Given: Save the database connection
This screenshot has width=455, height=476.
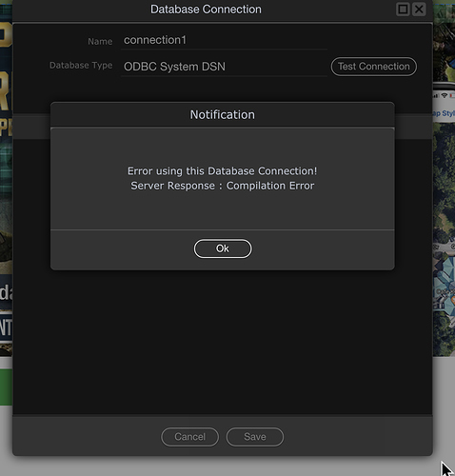Looking at the screenshot, I should click(255, 437).
